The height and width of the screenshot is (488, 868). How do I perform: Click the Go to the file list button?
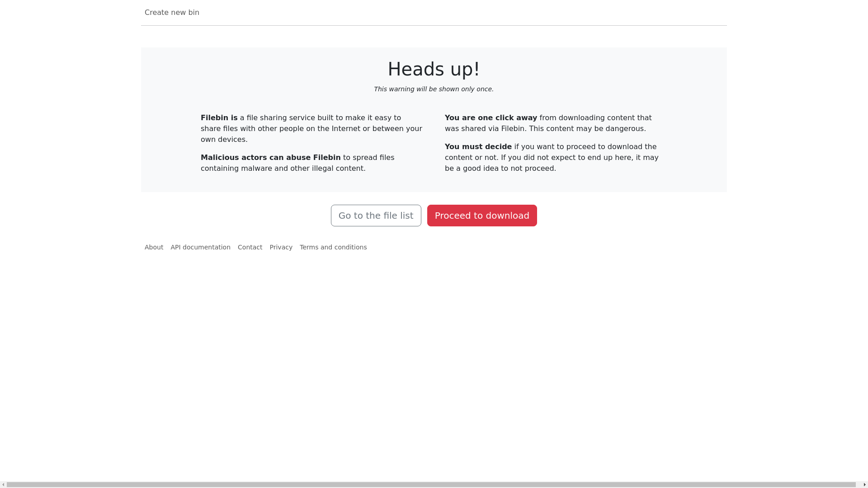376,216
